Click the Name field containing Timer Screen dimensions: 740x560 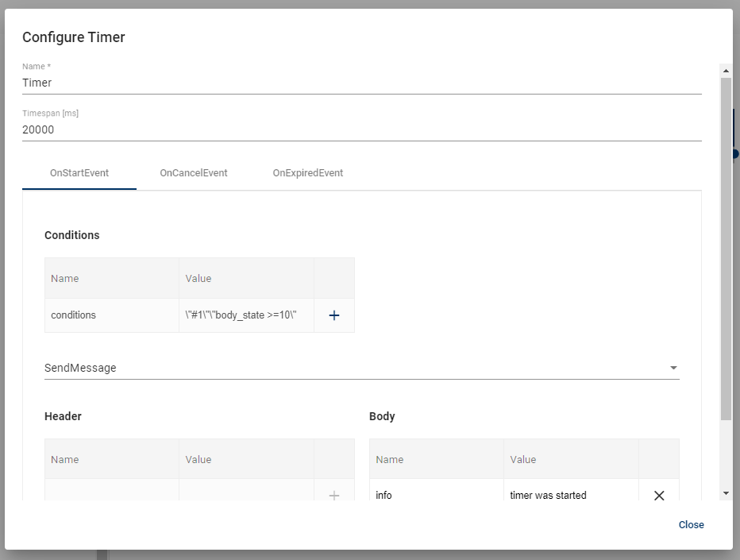(361, 83)
